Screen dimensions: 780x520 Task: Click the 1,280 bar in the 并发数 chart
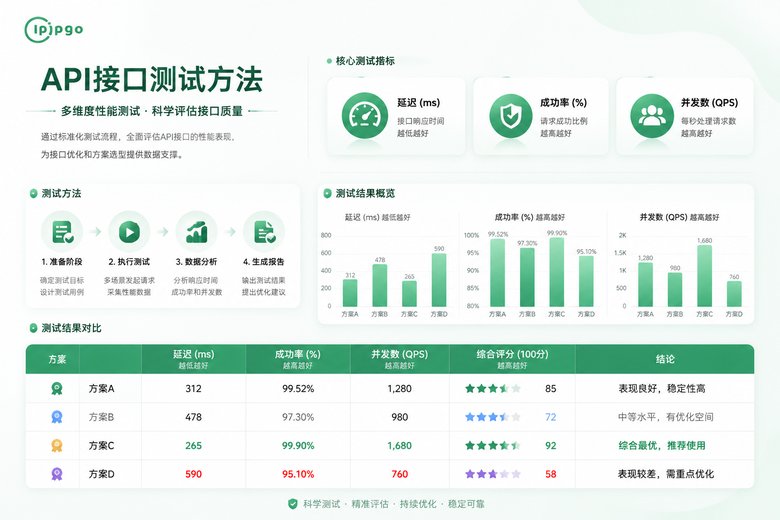[x=645, y=285]
